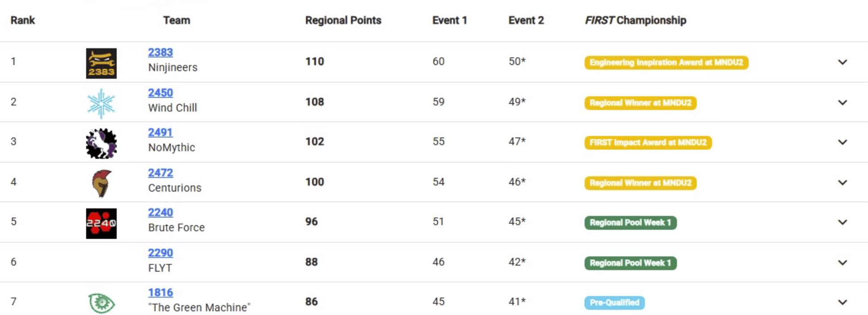Expand details for the Ninjineers row
The width and height of the screenshot is (868, 315).
click(843, 62)
